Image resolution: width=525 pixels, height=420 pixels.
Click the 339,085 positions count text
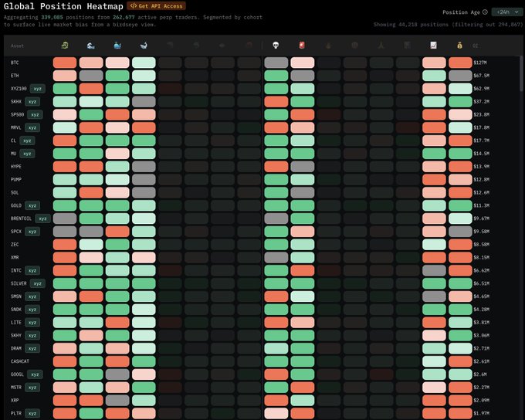[52, 17]
